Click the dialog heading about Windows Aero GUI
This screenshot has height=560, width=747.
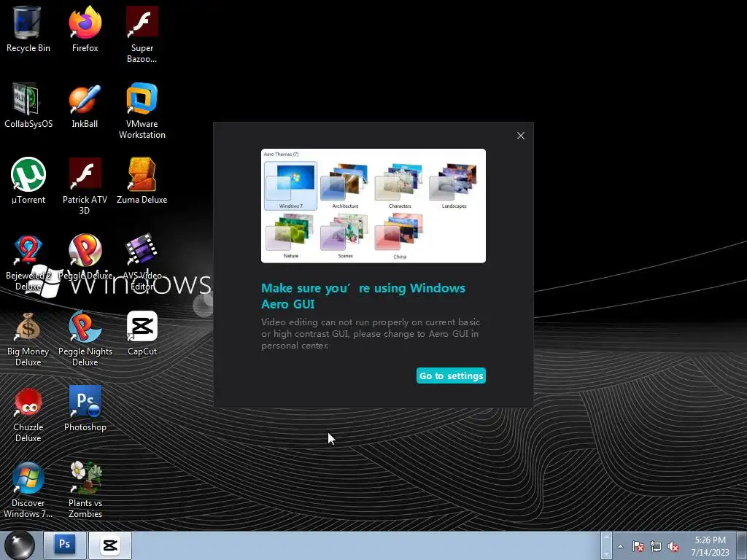pos(363,296)
